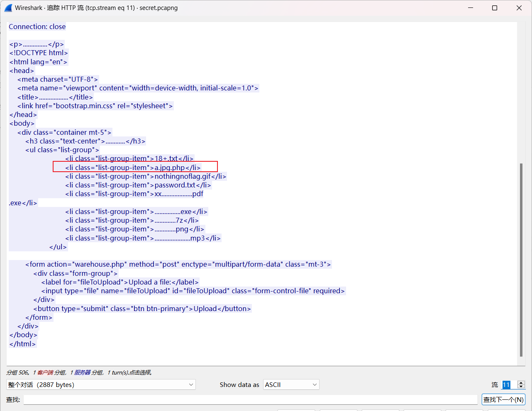Decrease the stream number with down arrow
Image resolution: width=532 pixels, height=411 pixels.
tap(522, 387)
